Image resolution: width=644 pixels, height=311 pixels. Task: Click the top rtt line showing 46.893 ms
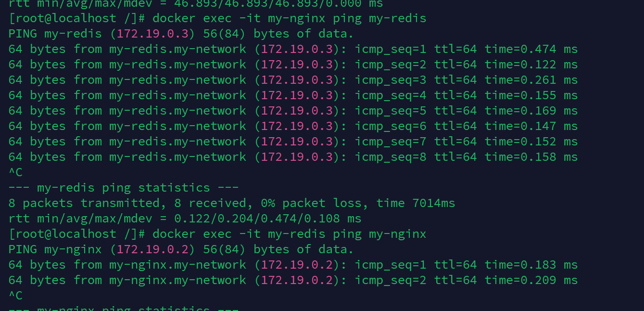(196, 4)
